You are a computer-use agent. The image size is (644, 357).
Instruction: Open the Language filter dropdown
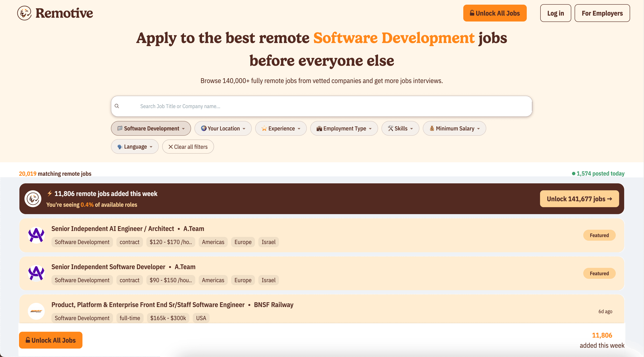point(135,147)
